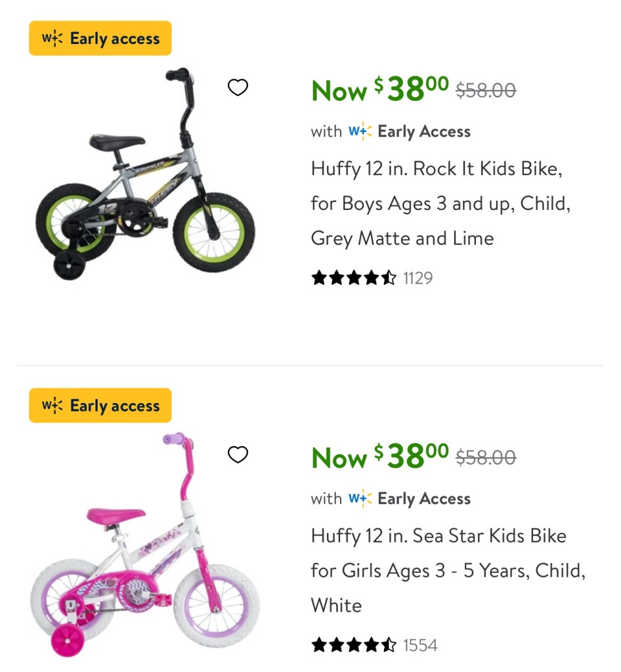The image size is (621, 672).
Task: Click the Now $38.00 price on Sea Star bike
Action: tap(380, 457)
